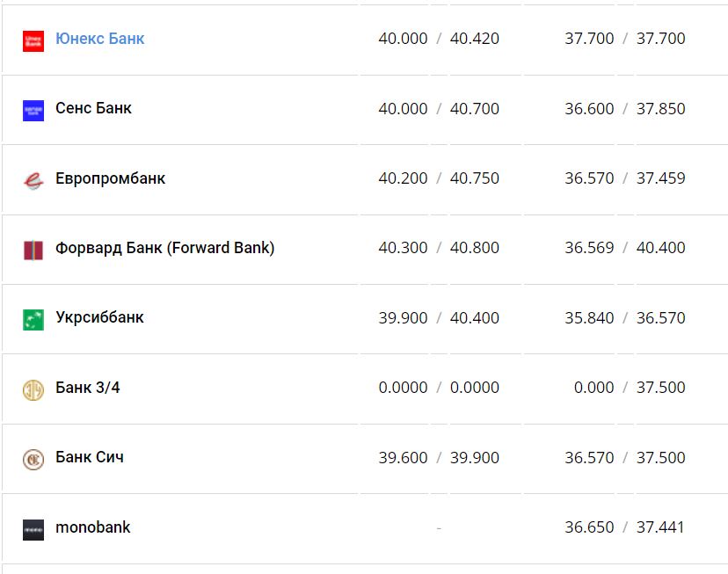The width and height of the screenshot is (728, 574).
Task: Select the Европромбанк bank name
Action: coord(110,178)
